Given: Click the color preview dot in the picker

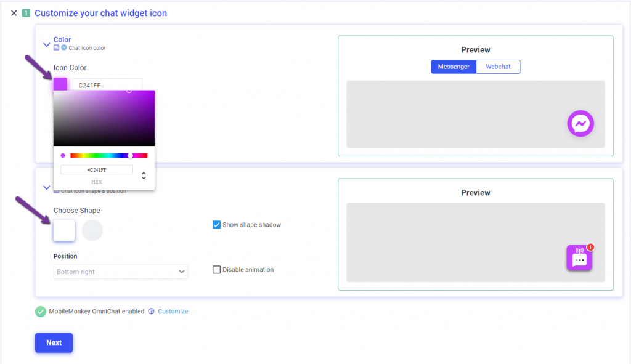Looking at the screenshot, I should [x=63, y=155].
